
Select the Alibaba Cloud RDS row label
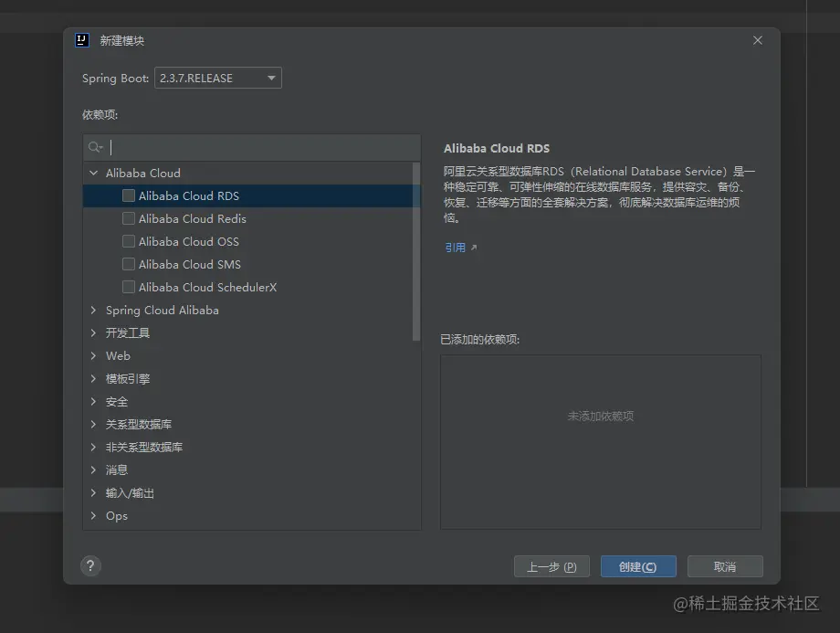(x=189, y=195)
